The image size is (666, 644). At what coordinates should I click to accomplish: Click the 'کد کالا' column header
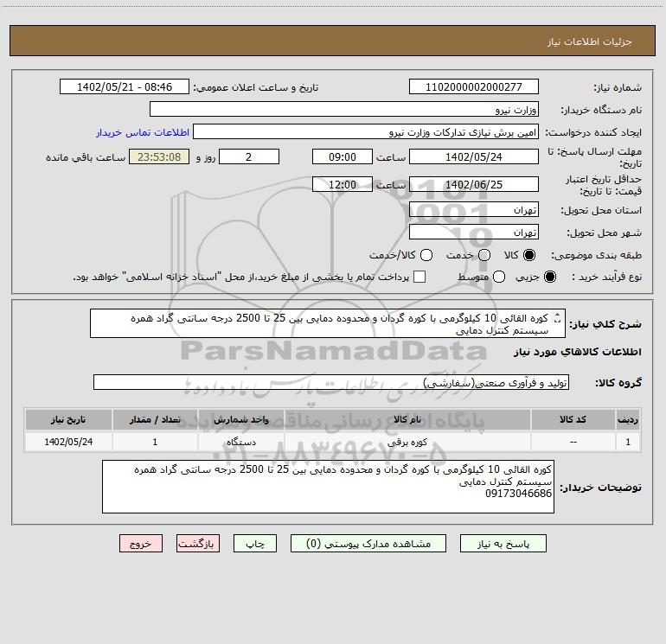[573, 419]
